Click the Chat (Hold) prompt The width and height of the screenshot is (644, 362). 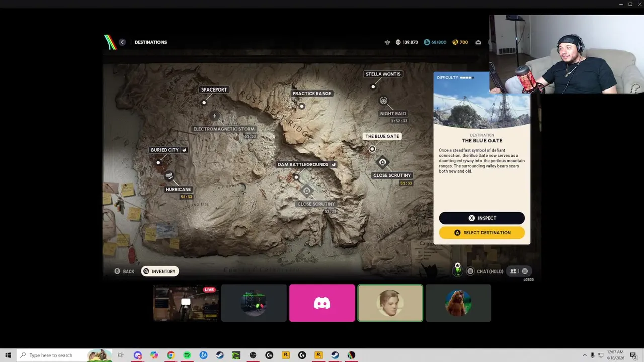tap(485, 271)
